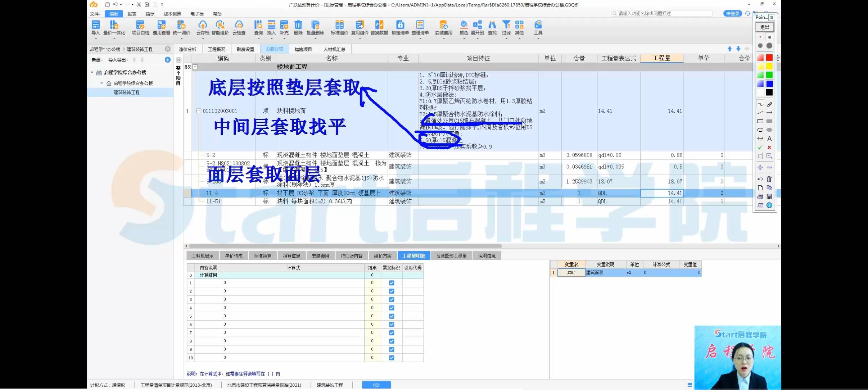This screenshot has height=390, width=868.
Task: Click printer icon in Pointer panel
Action: coord(760,196)
